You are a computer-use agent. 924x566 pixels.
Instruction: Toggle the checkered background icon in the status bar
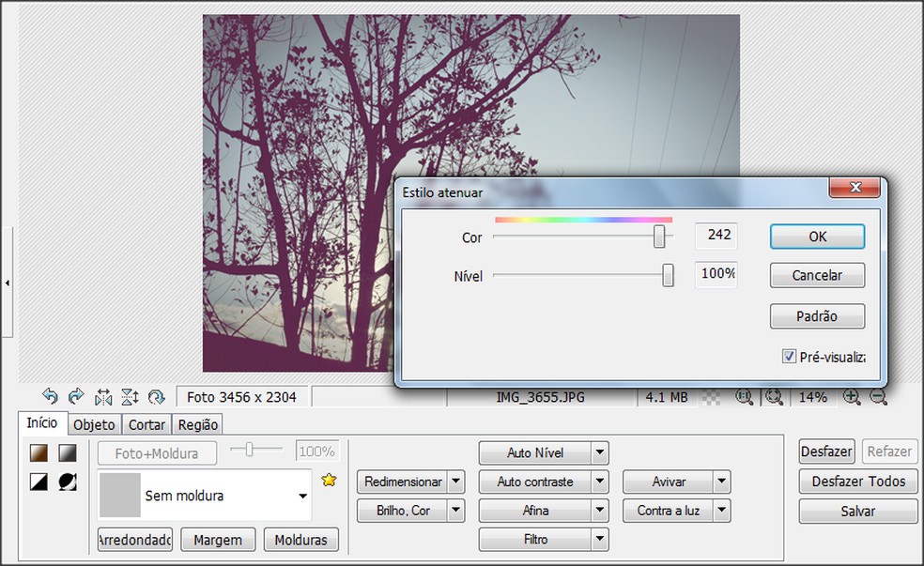(x=712, y=398)
